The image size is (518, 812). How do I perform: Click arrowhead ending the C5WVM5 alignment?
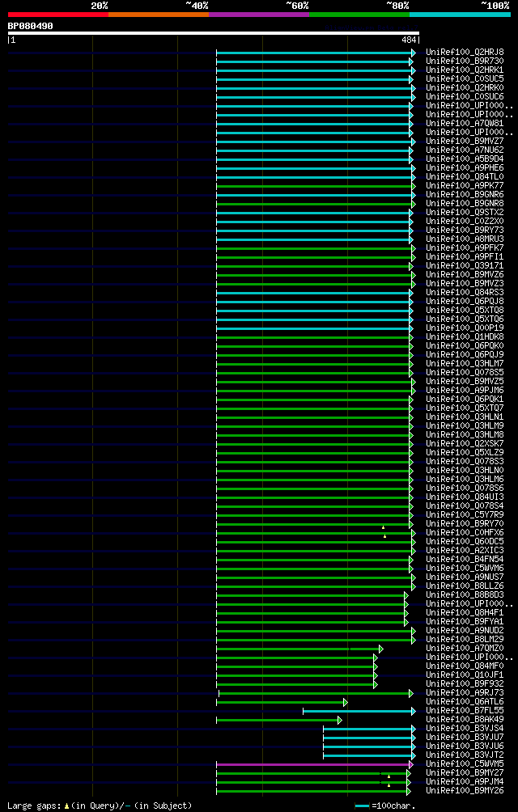(x=411, y=764)
